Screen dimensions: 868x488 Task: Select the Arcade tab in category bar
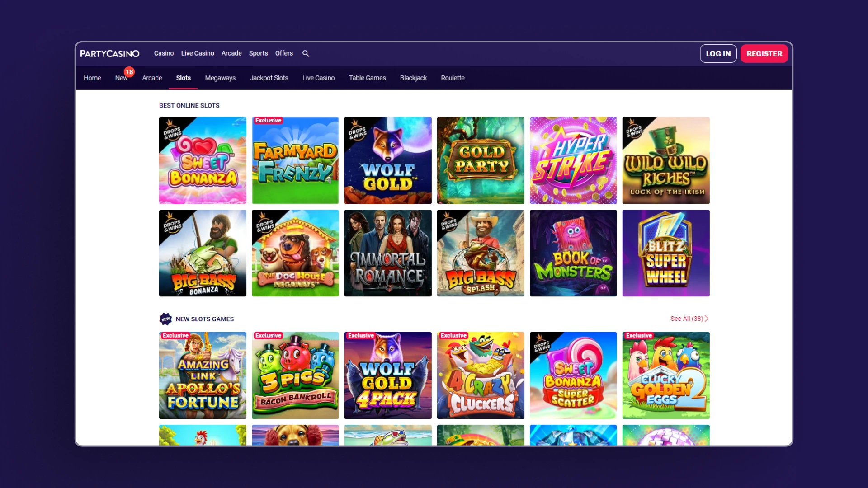152,78
